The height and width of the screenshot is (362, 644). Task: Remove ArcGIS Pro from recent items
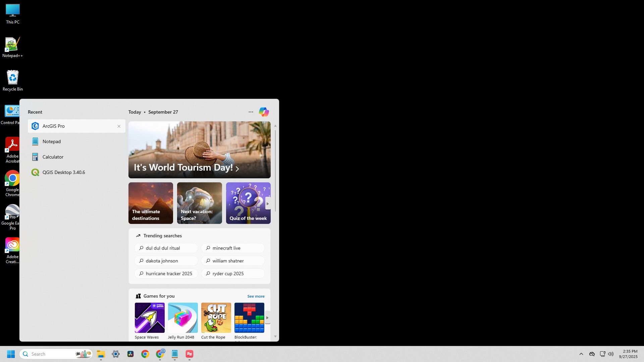[x=119, y=126]
